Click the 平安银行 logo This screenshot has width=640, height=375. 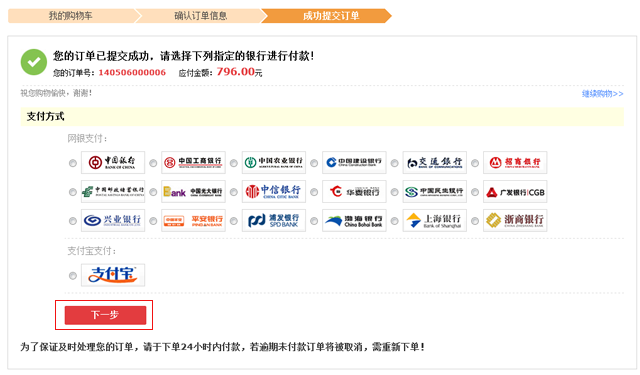click(x=193, y=220)
